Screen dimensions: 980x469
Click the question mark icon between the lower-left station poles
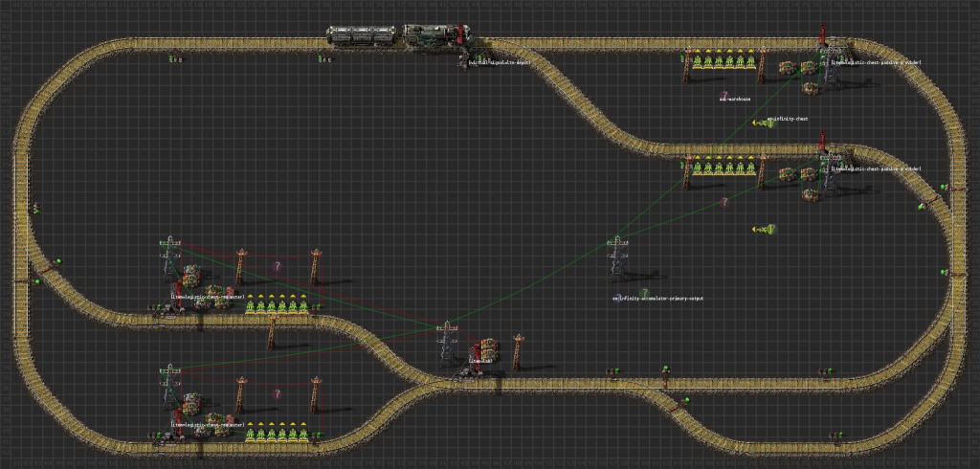277,394
